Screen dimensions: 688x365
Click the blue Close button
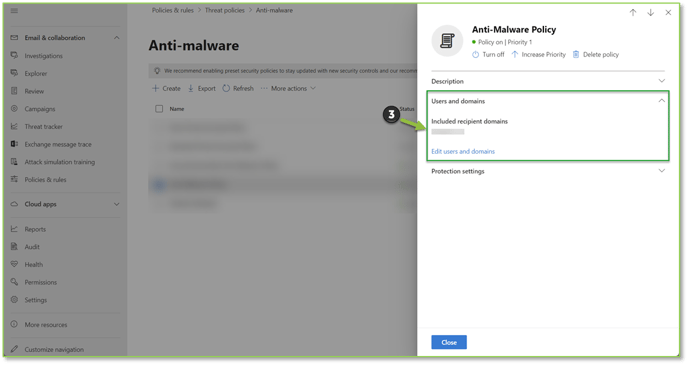449,342
